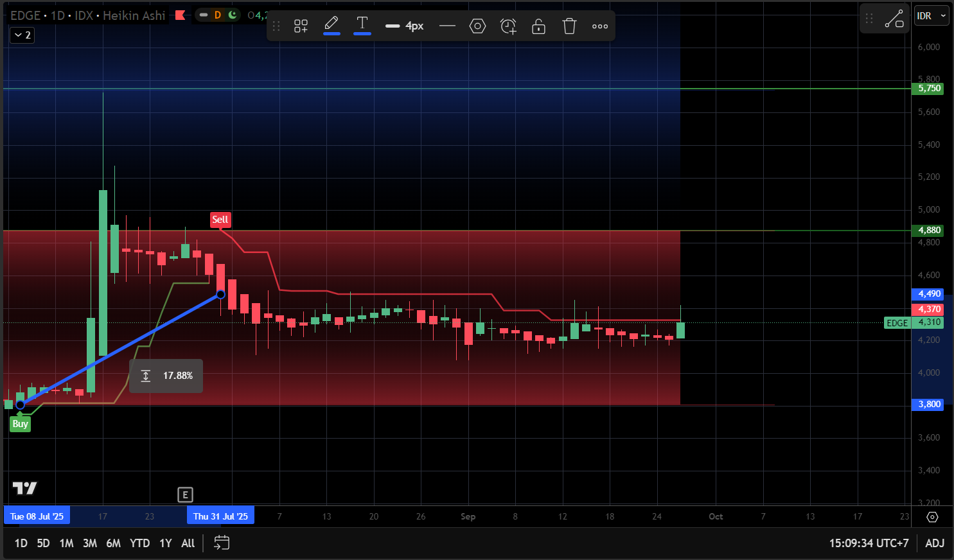This screenshot has width=954, height=560.
Task: Select the 3M time range
Action: (90, 543)
